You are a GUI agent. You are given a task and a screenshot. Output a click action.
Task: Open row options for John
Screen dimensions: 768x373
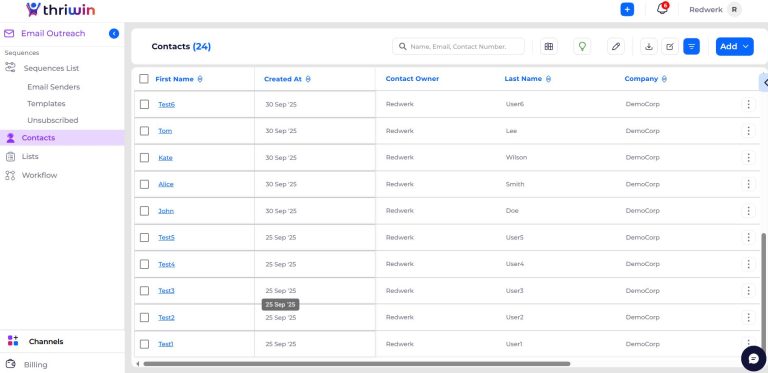click(748, 211)
